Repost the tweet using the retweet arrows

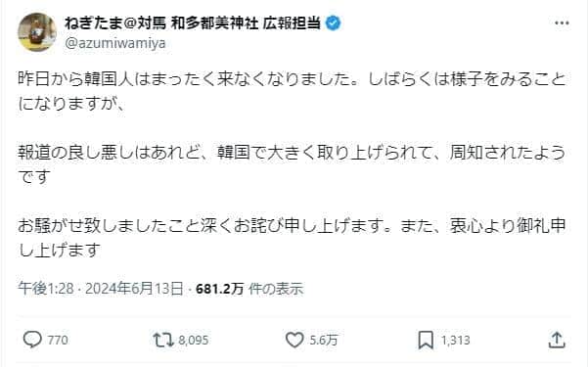coord(163,340)
